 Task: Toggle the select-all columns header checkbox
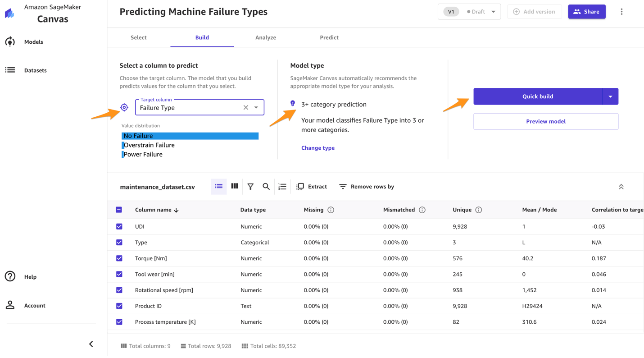click(x=119, y=210)
